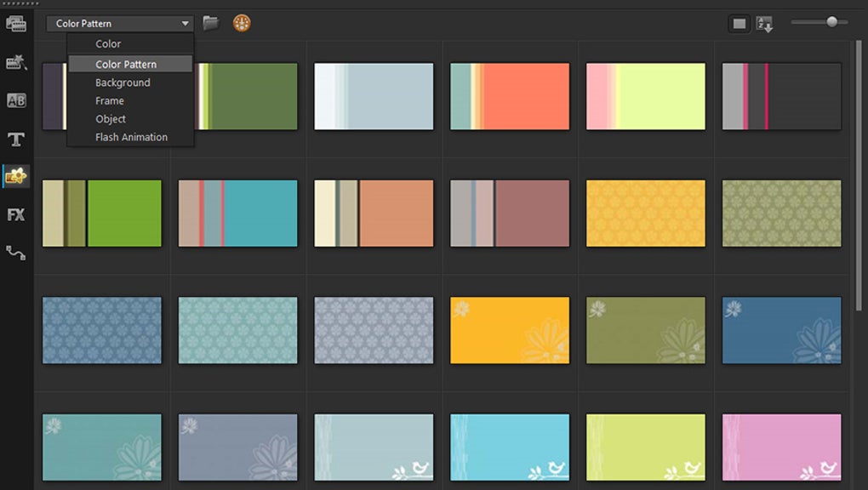The image size is (868, 490).
Task: Select the navy blue large-flower pattern
Action: click(x=782, y=331)
